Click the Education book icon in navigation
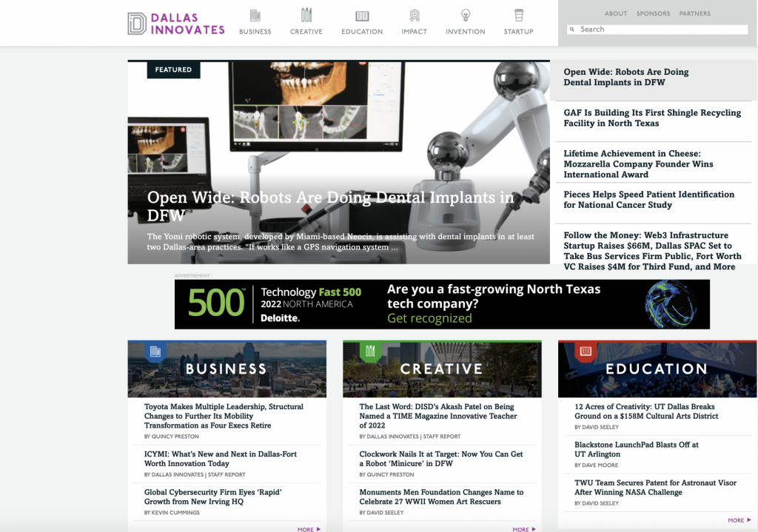Screen dimensions: 758x532 362,16
